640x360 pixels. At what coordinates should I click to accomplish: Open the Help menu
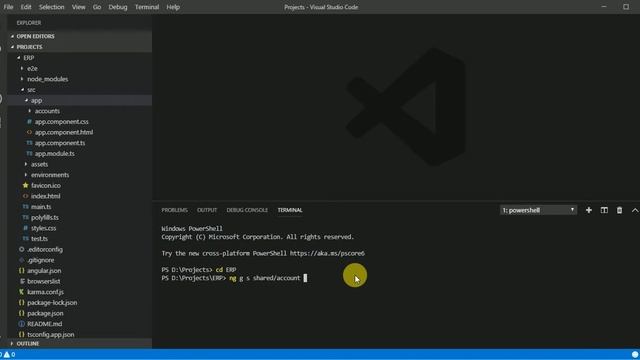point(173,7)
